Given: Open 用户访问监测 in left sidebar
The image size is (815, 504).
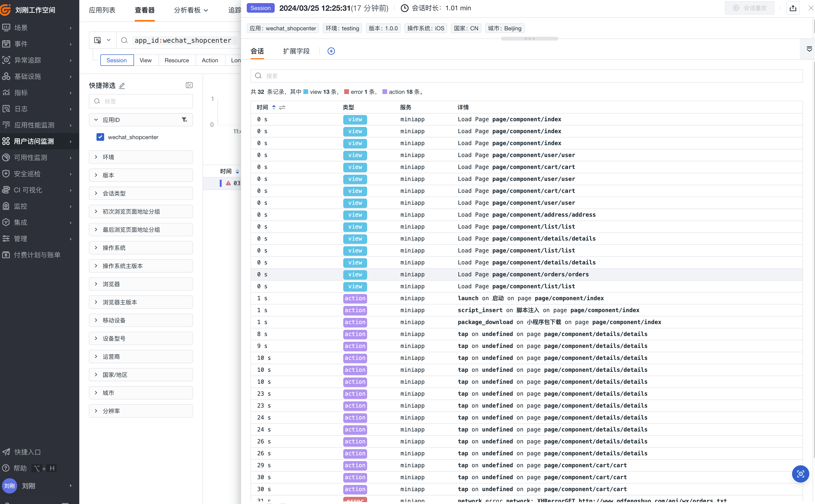Looking at the screenshot, I should coord(34,141).
